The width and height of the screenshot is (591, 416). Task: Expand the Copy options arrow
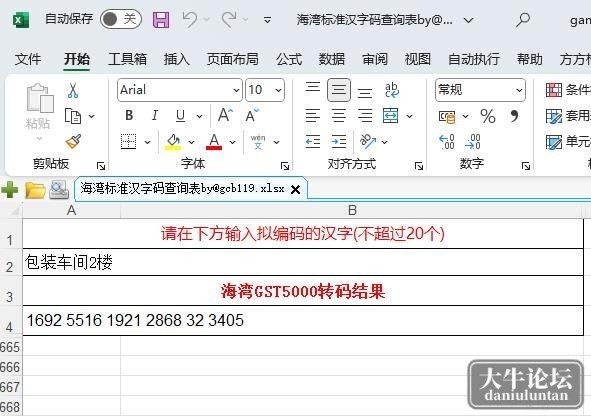(x=91, y=116)
